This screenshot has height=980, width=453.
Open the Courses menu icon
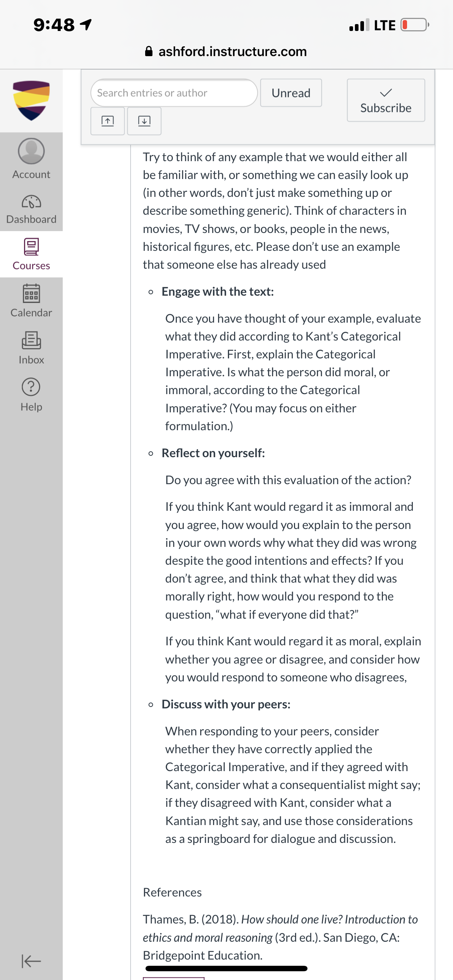pos(31,246)
